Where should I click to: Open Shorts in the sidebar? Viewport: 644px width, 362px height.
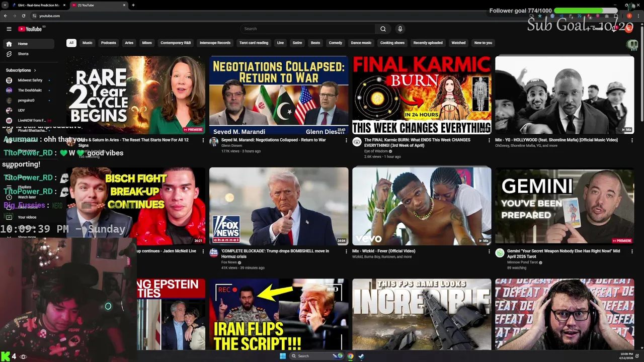[x=28, y=54]
